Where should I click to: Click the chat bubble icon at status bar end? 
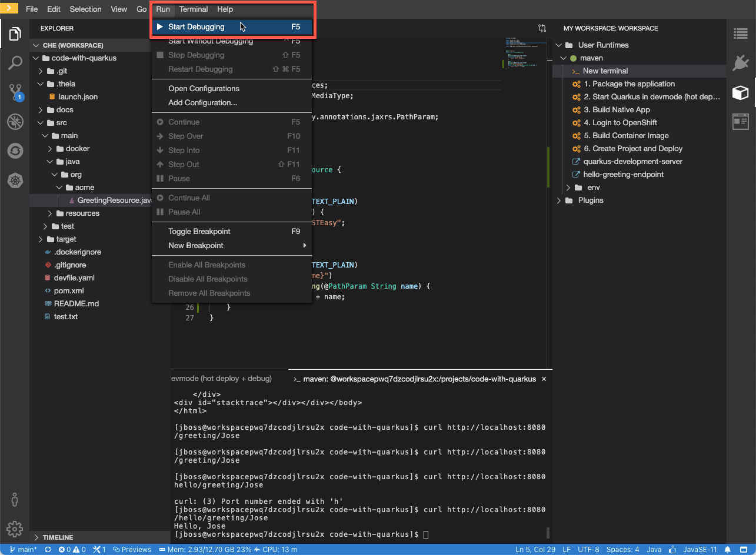[x=744, y=549]
